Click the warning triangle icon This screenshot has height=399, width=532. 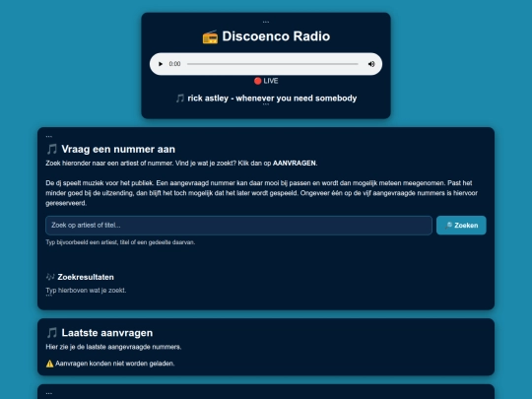tap(49, 364)
